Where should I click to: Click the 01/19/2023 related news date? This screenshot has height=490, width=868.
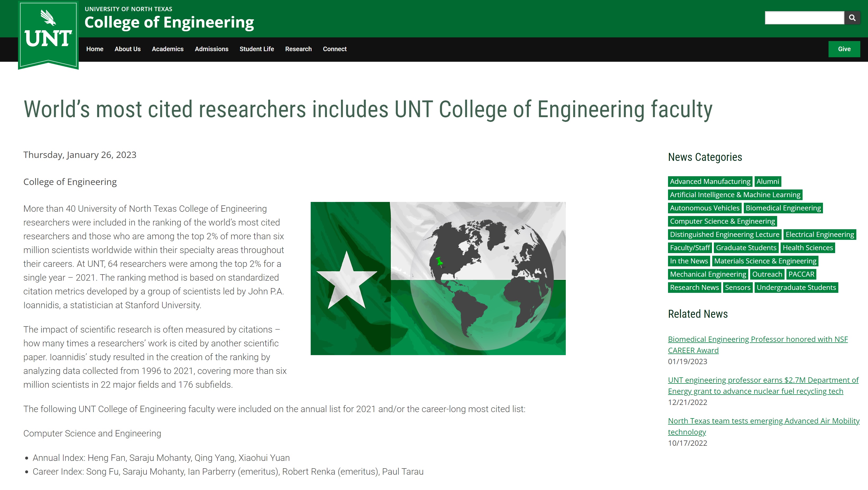(687, 361)
